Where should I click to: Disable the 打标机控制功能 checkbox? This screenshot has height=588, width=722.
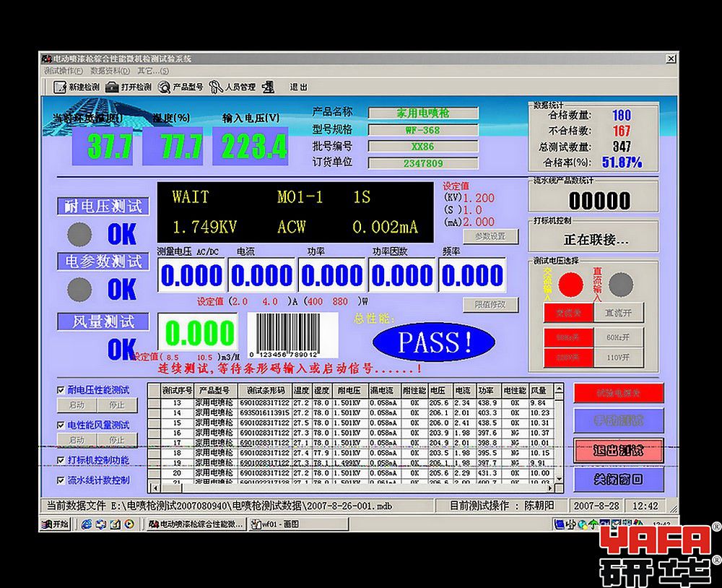(x=61, y=460)
